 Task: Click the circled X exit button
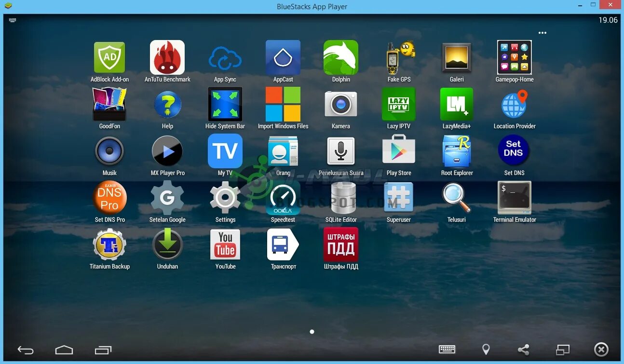[x=601, y=350]
